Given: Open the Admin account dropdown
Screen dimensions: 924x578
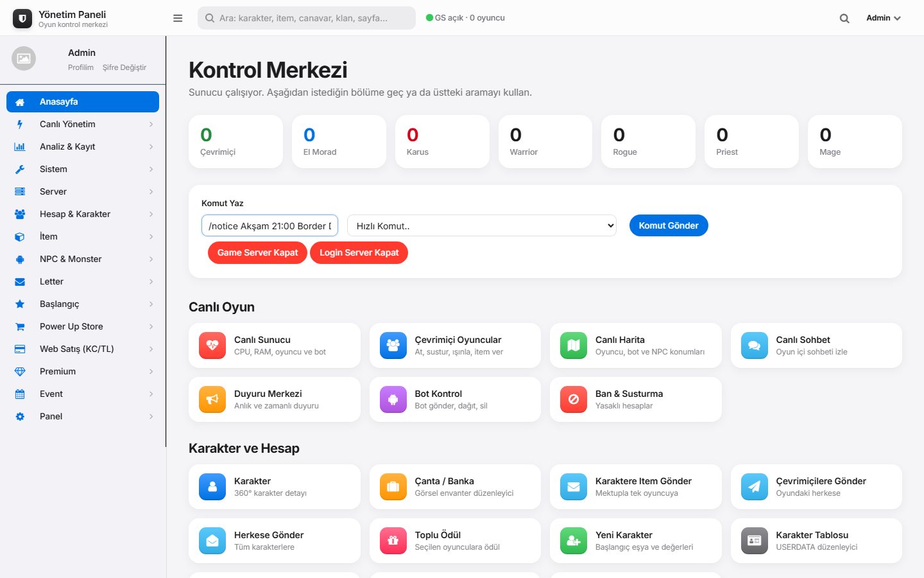Looking at the screenshot, I should pos(884,18).
